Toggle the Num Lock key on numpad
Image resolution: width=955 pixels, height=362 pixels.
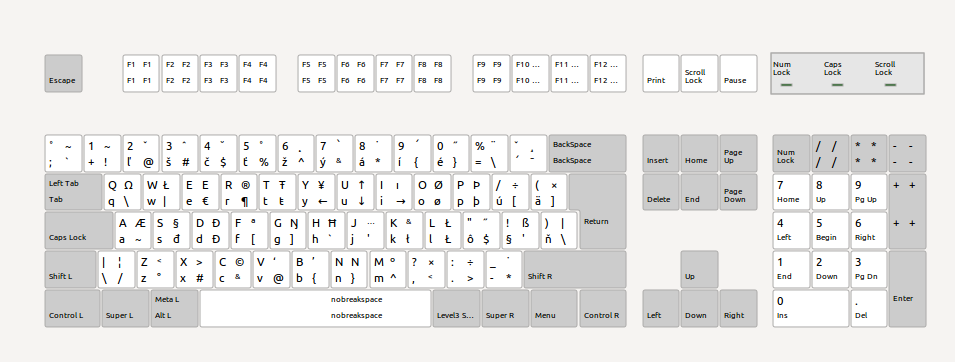(x=791, y=154)
